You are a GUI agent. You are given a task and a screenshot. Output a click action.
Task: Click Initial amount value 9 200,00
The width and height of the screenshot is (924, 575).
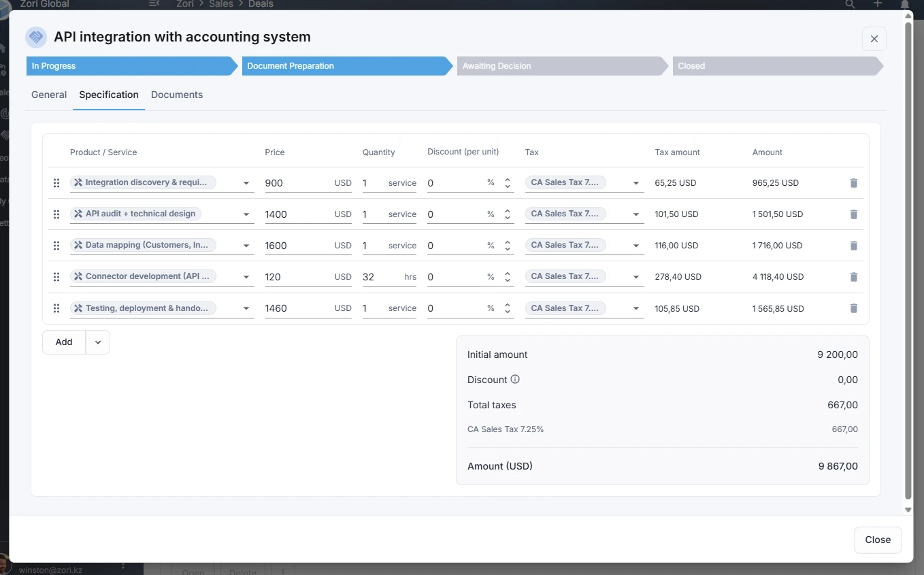(x=838, y=355)
